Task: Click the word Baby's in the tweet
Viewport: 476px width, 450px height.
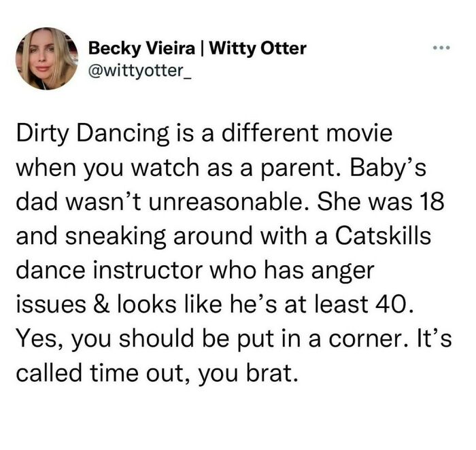Action: tap(388, 169)
